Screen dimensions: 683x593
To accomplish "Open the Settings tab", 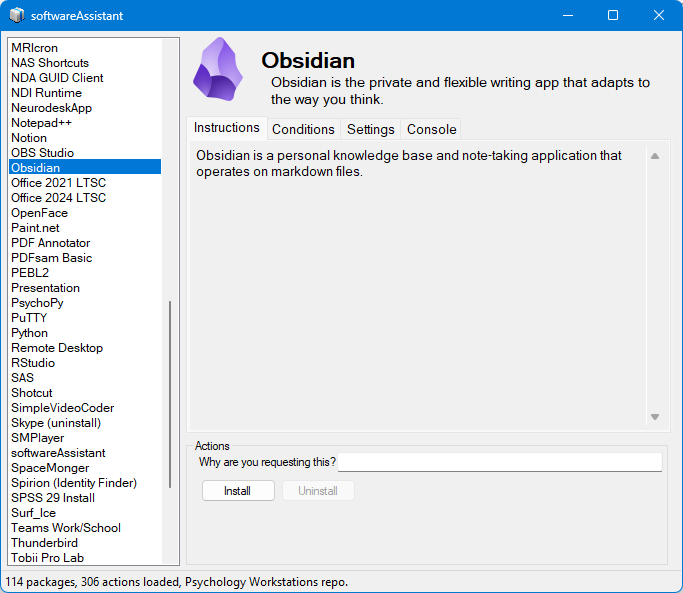I will (x=371, y=129).
